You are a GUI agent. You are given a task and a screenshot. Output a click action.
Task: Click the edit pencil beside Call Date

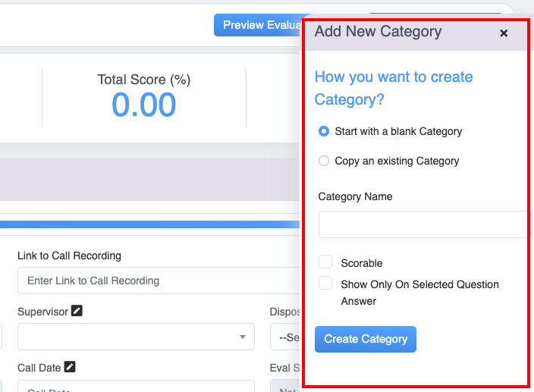click(x=70, y=367)
